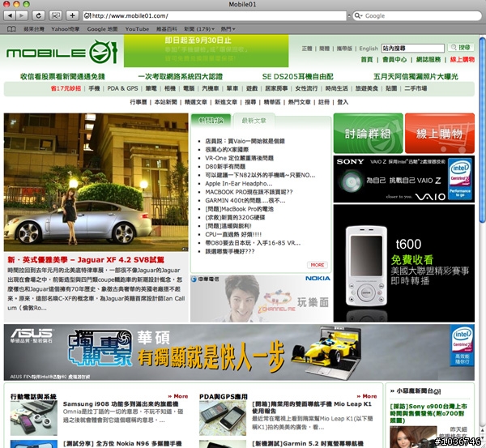Open Yahoo!奇摩 bookmark
The width and height of the screenshot is (486, 448).
click(x=66, y=29)
